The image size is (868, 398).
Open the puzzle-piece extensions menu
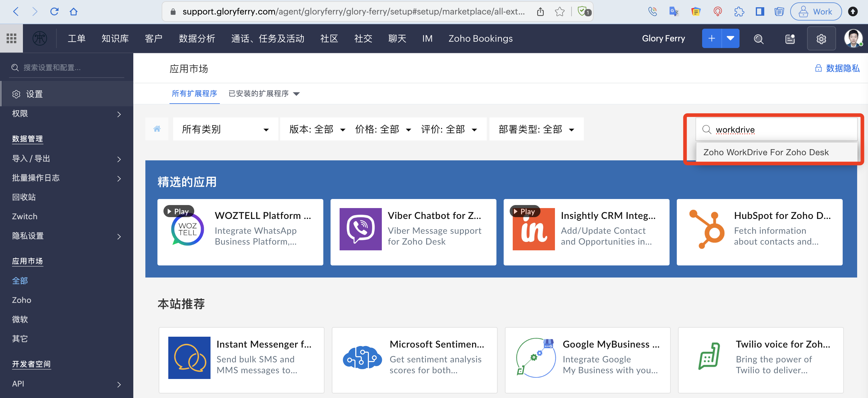739,12
